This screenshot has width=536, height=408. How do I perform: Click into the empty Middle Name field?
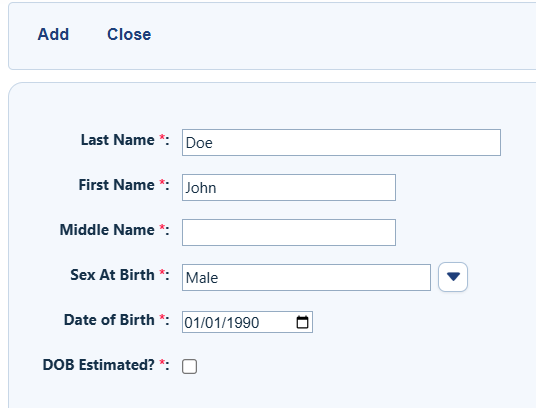pyautogui.click(x=289, y=232)
